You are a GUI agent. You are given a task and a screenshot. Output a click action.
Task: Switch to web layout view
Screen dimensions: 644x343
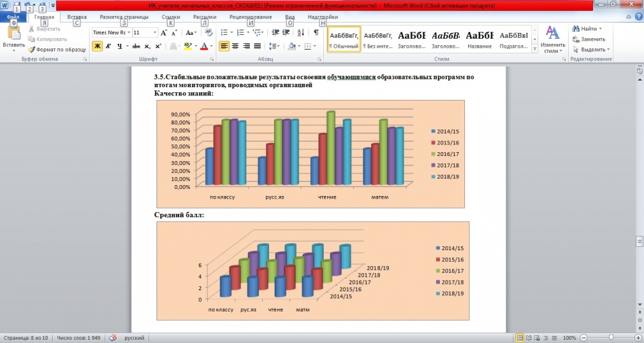(537, 338)
